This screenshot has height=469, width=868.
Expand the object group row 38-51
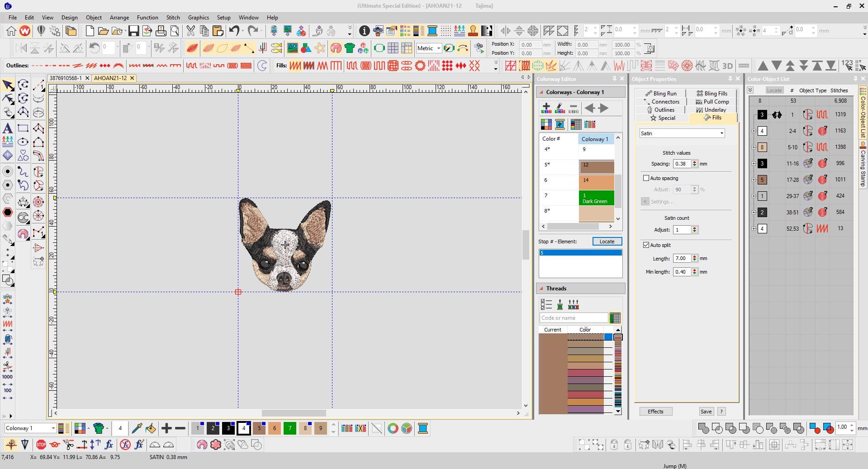[x=754, y=212]
